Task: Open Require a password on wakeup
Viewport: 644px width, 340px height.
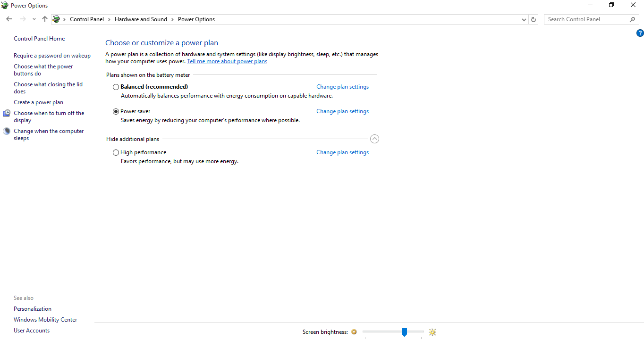Action: pyautogui.click(x=52, y=56)
